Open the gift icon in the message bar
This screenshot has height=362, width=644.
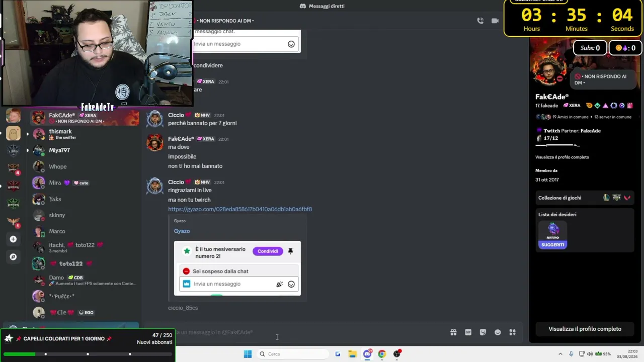[x=453, y=332]
